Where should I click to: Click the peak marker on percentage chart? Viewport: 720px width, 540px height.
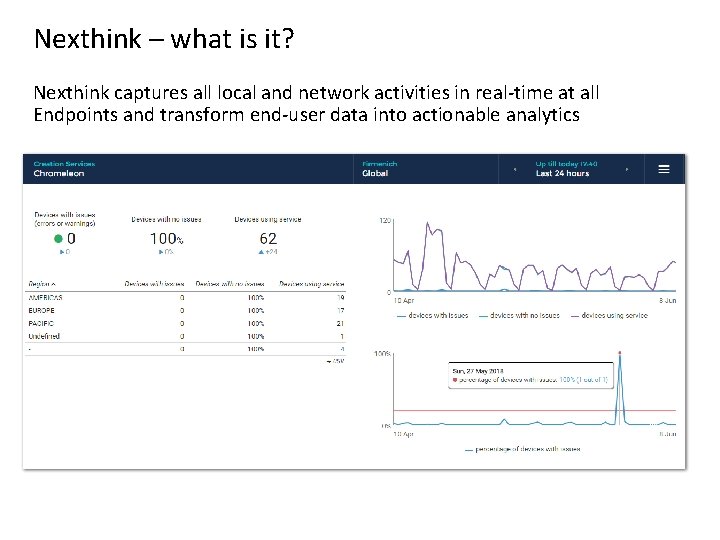tap(620, 353)
